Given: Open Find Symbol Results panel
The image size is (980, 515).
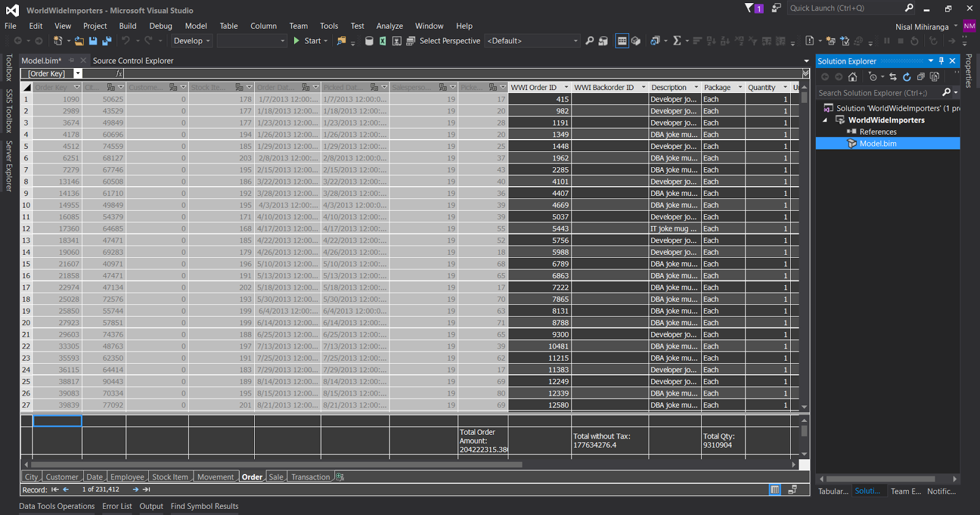Looking at the screenshot, I should pyautogui.click(x=205, y=506).
